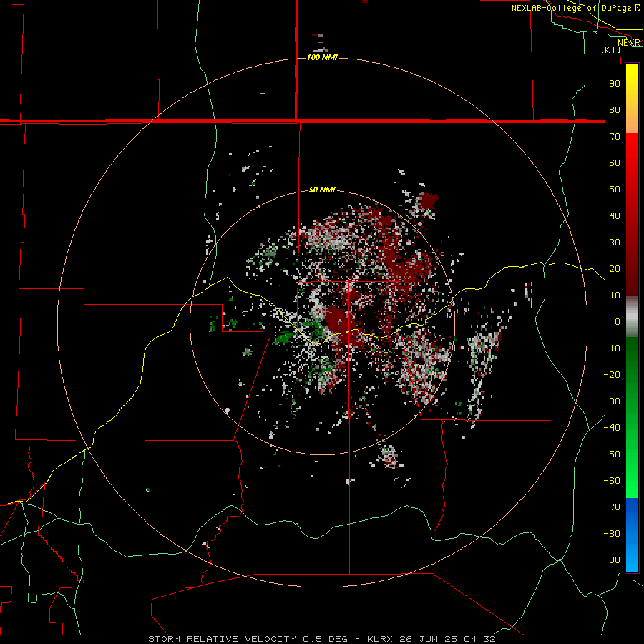
Task: Click the positive 40 scale label
Action: point(615,215)
